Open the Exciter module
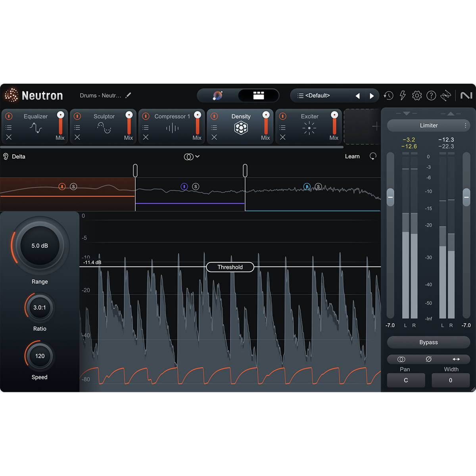The height and width of the screenshot is (476, 476). [309, 126]
